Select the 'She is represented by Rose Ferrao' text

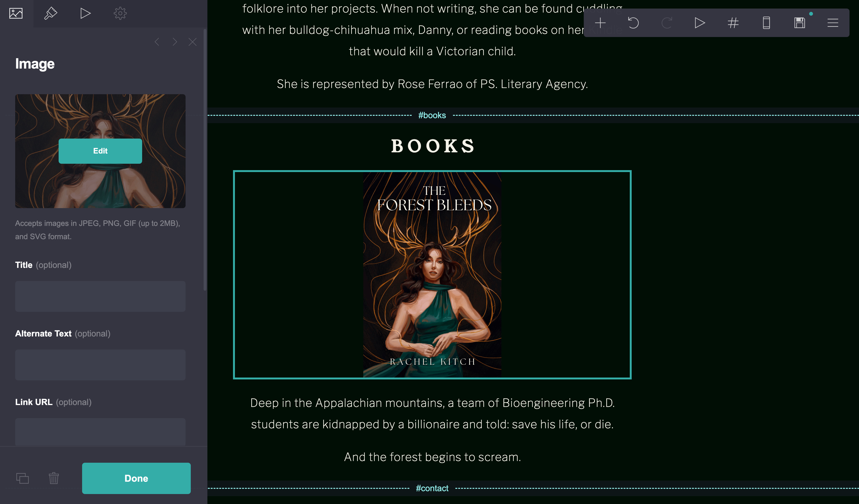(432, 84)
